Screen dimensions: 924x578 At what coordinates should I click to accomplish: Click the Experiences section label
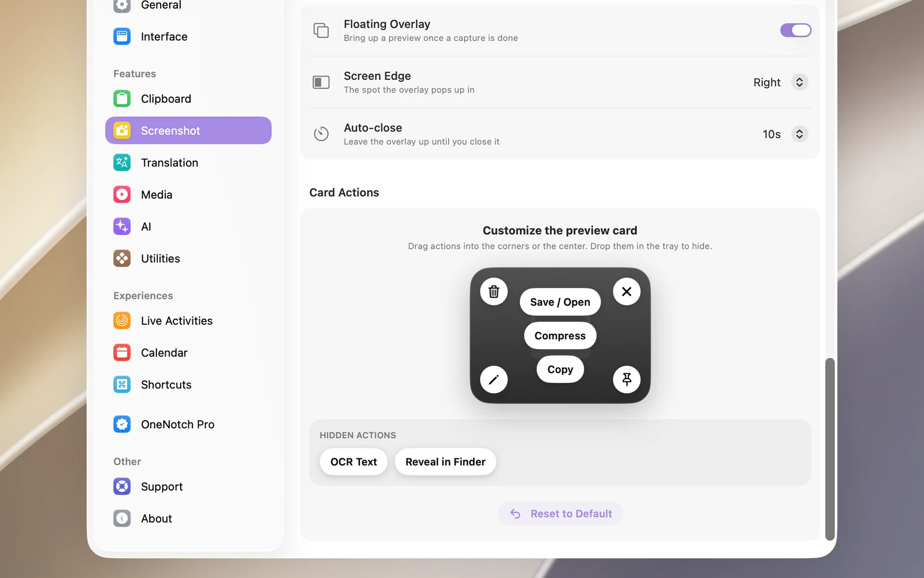pos(143,296)
